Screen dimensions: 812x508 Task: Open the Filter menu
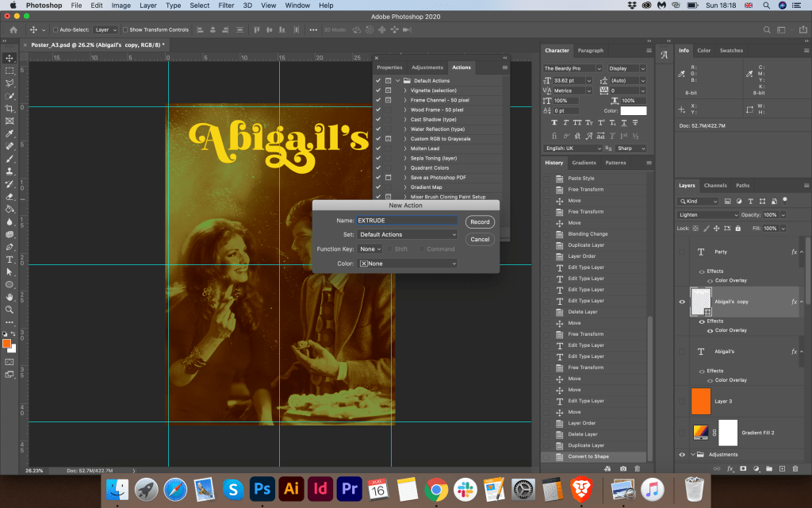pyautogui.click(x=226, y=6)
